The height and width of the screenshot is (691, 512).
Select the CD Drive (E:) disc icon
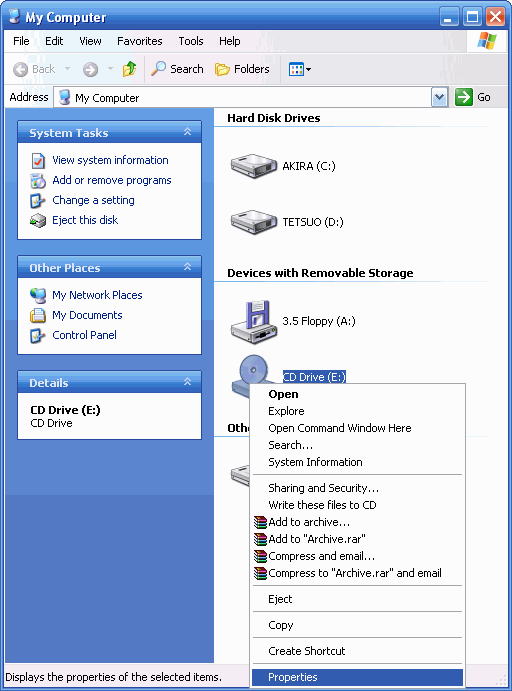[253, 370]
